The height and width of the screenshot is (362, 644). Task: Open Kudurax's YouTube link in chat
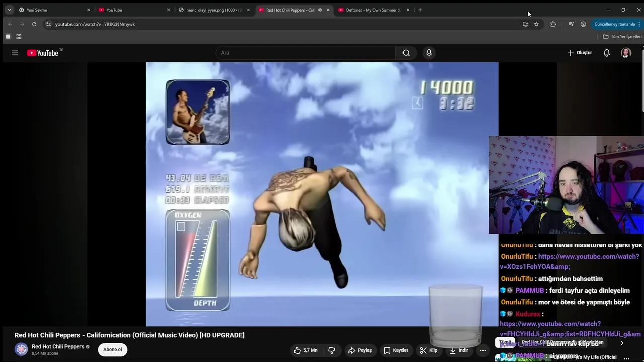570,334
